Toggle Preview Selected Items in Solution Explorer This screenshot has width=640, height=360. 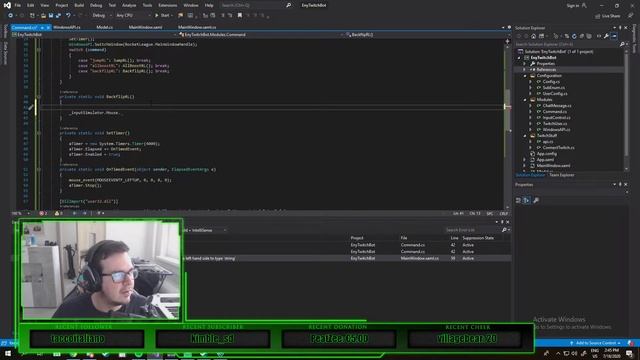pyautogui.click(x=614, y=36)
